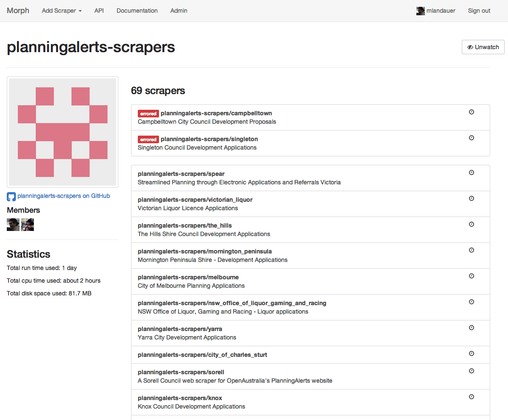Click the clock icon for singleton scraper

472,138
